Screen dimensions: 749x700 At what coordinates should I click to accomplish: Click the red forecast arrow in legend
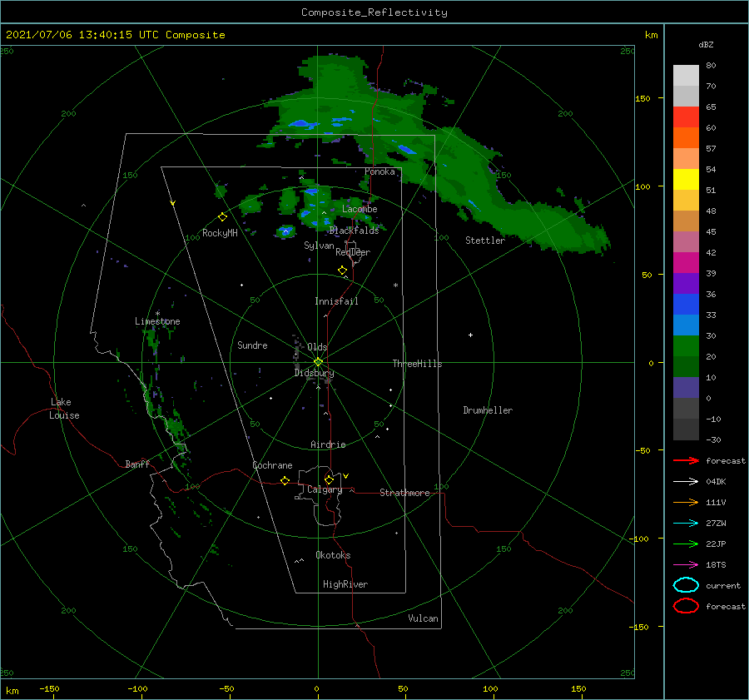(x=686, y=460)
